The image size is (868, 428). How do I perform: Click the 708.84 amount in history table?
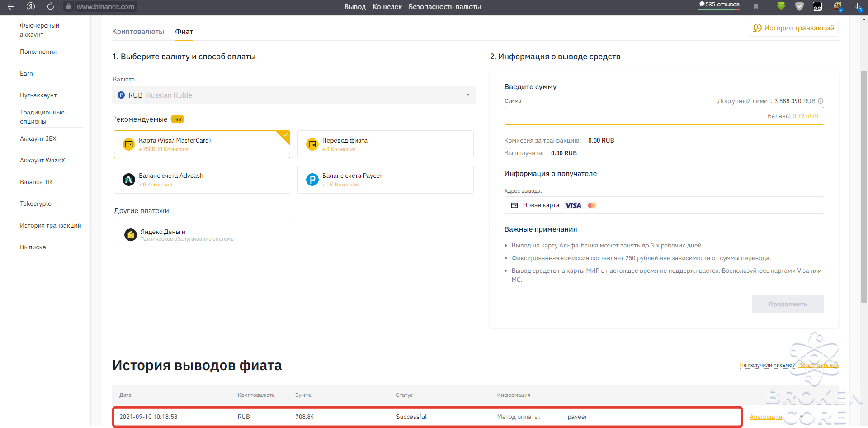click(x=305, y=417)
